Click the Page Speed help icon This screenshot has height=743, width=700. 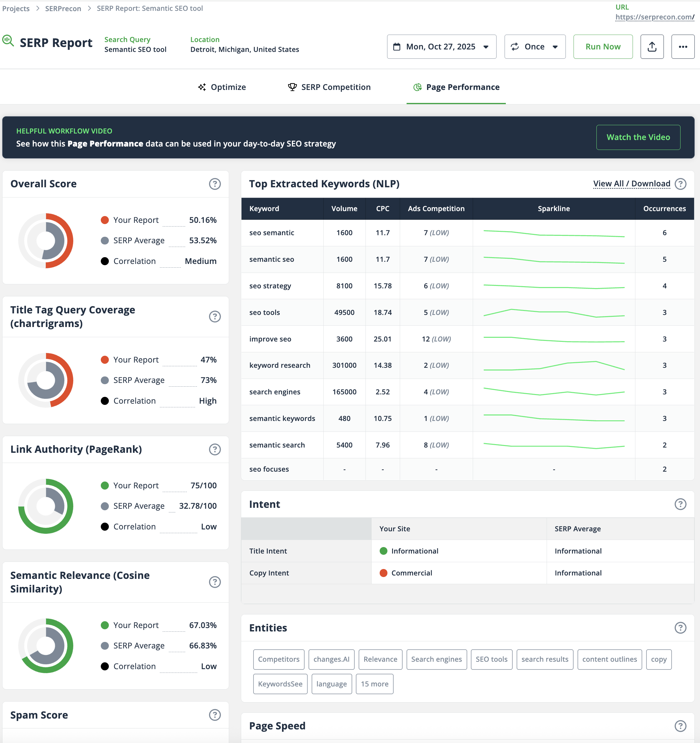pyautogui.click(x=680, y=726)
